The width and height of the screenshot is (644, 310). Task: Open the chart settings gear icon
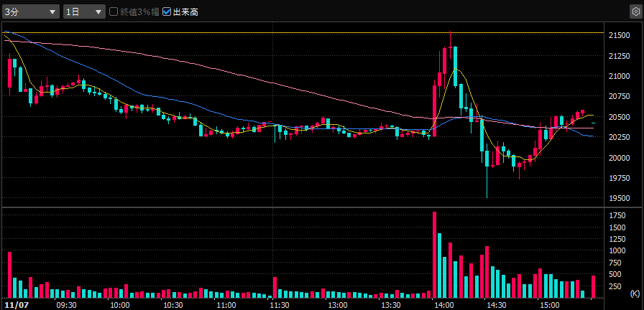635,12
